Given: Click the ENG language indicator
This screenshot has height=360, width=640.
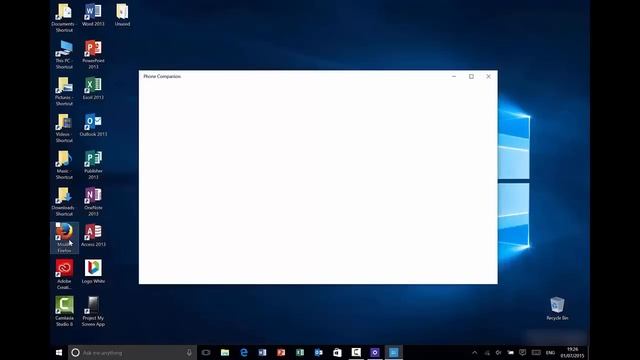Looking at the screenshot, I should click(x=550, y=353).
